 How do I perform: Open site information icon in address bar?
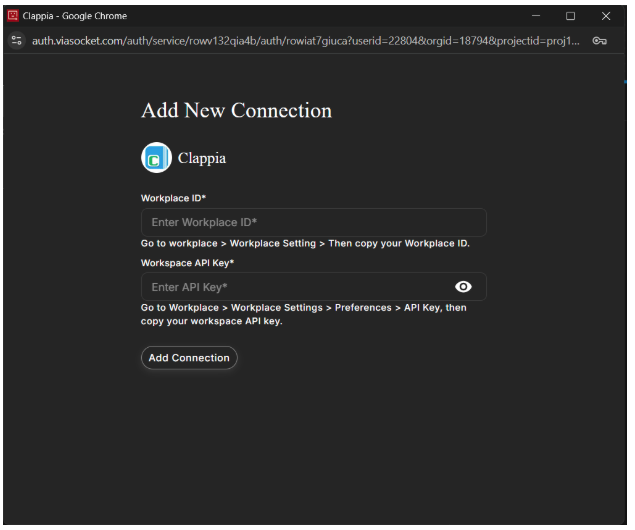tap(17, 41)
